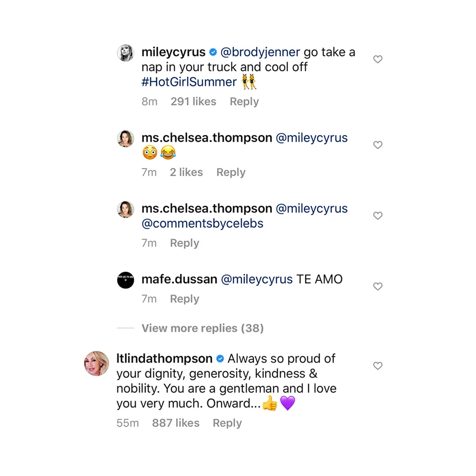The height and width of the screenshot is (476, 476).
Task: Open ltlindathompson's profile photo
Action: pos(96,364)
